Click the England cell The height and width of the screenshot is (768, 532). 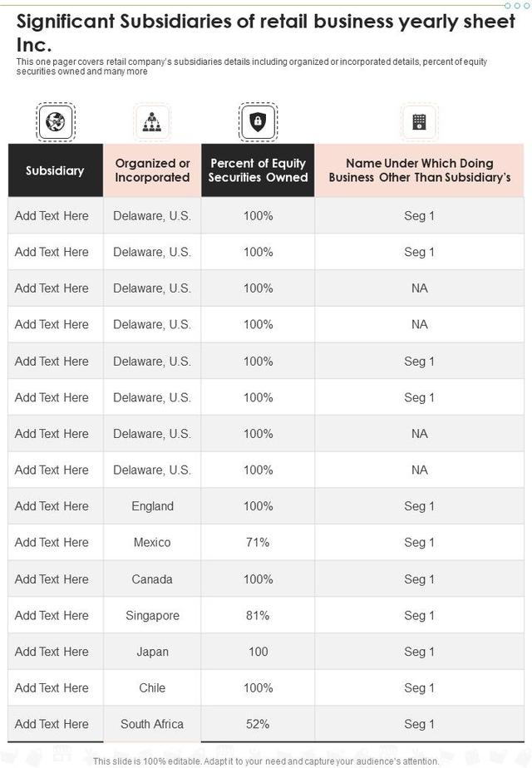pyautogui.click(x=152, y=506)
